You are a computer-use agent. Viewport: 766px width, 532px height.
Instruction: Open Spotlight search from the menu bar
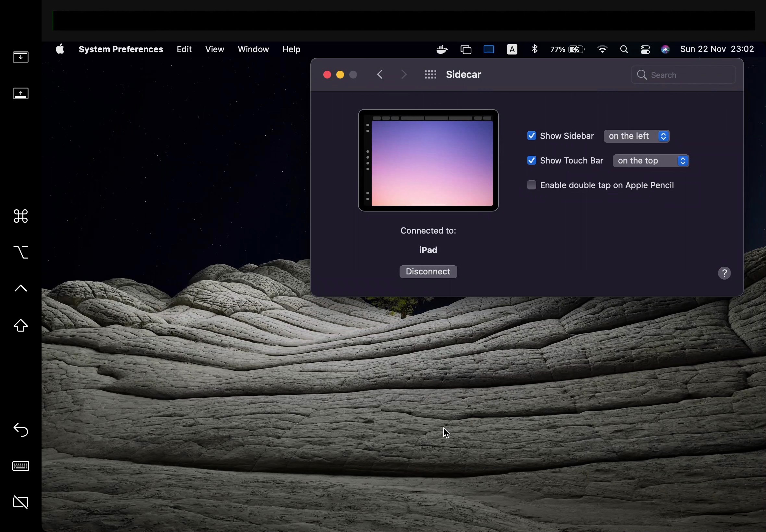(624, 49)
